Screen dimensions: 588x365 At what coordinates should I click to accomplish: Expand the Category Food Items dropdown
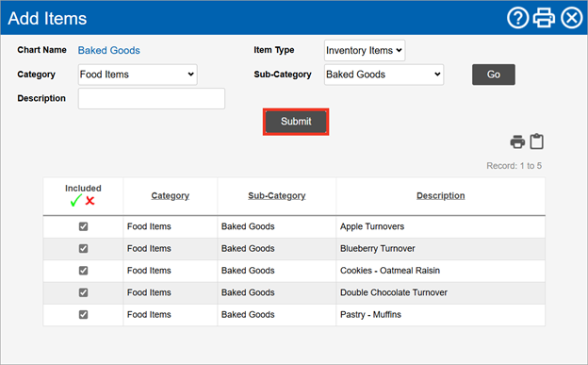tap(138, 75)
